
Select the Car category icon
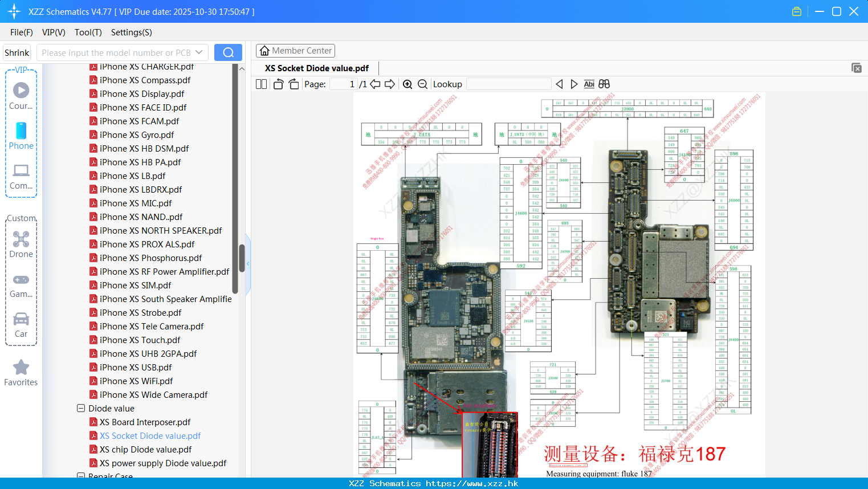point(21,319)
